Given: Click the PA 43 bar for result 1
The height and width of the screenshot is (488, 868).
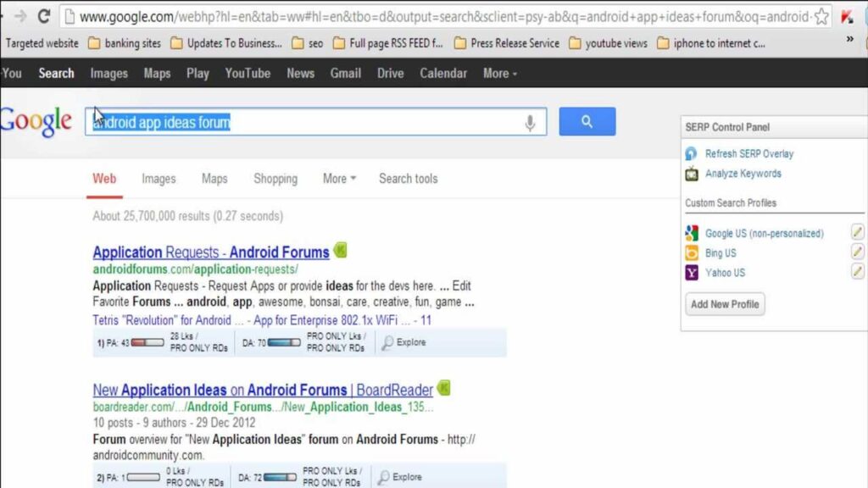Looking at the screenshot, I should pos(147,342).
